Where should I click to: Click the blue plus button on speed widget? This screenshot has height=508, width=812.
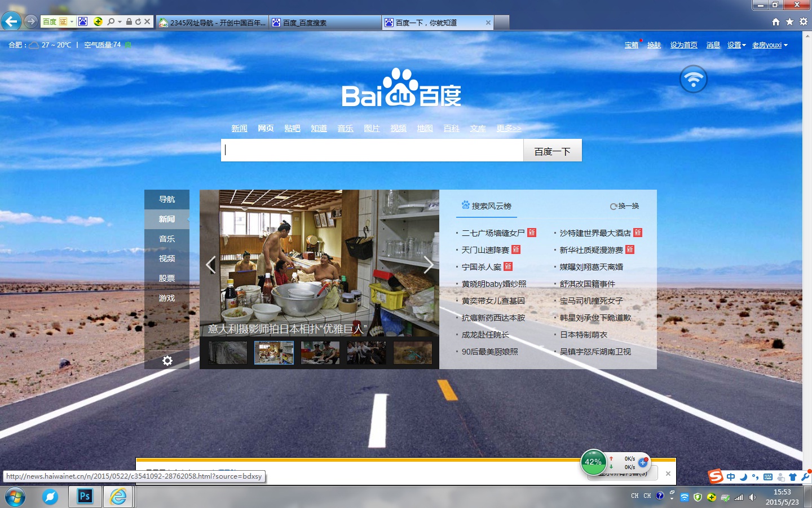[642, 462]
